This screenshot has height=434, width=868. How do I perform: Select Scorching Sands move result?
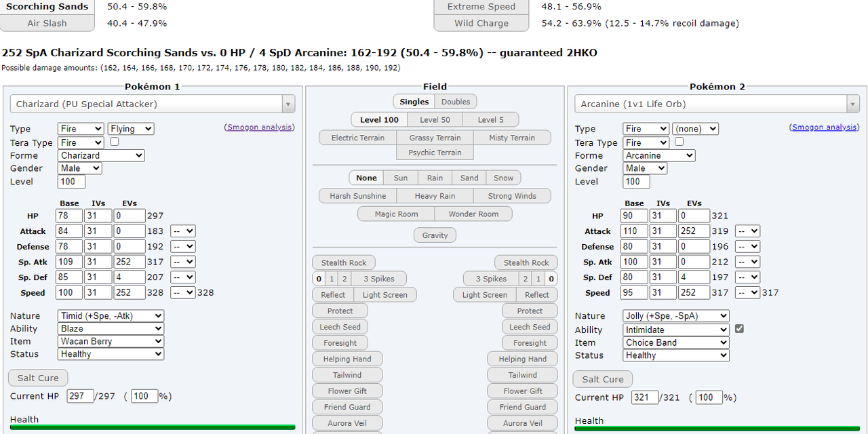point(47,7)
